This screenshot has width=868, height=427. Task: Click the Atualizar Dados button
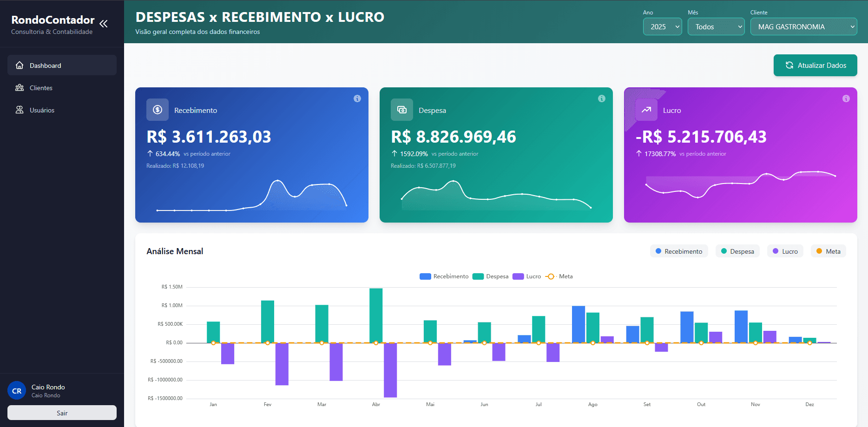[x=815, y=65]
